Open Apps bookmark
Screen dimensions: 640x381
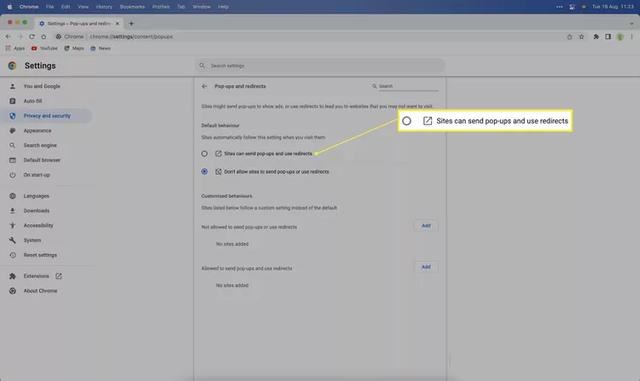click(15, 48)
